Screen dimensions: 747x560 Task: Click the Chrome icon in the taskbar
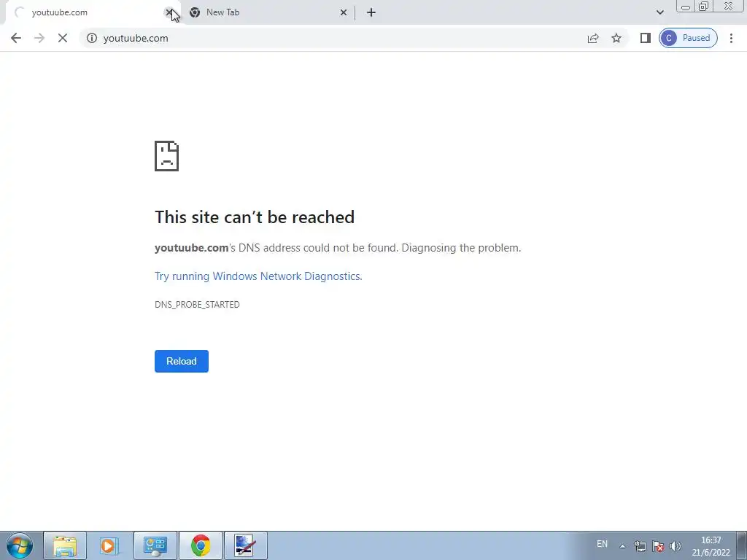pos(201,545)
